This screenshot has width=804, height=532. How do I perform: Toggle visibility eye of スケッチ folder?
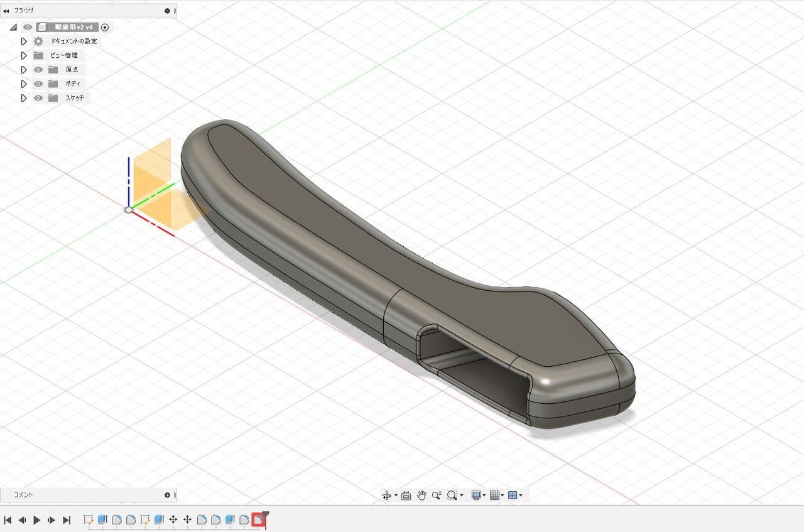38,98
